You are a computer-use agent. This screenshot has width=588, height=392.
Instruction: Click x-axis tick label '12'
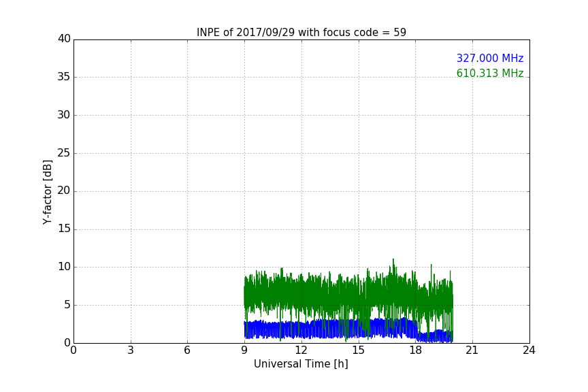click(301, 350)
